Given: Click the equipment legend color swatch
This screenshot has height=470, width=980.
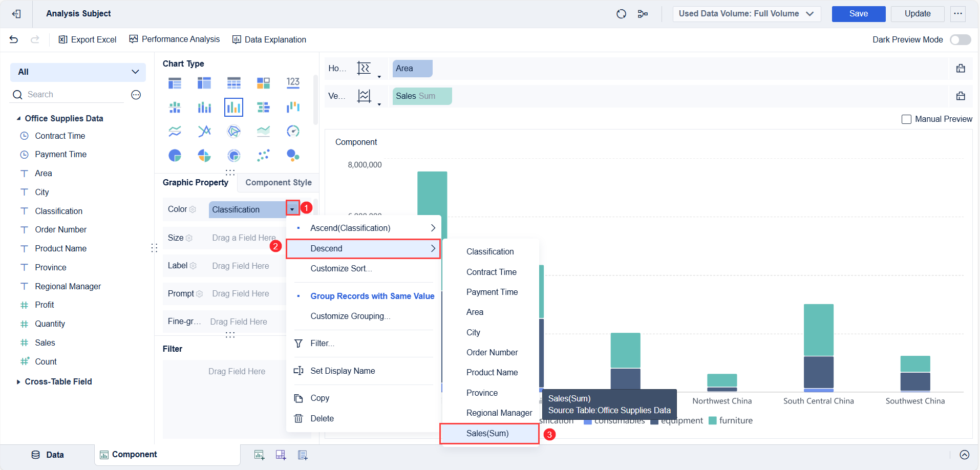Looking at the screenshot, I should click(x=654, y=421).
